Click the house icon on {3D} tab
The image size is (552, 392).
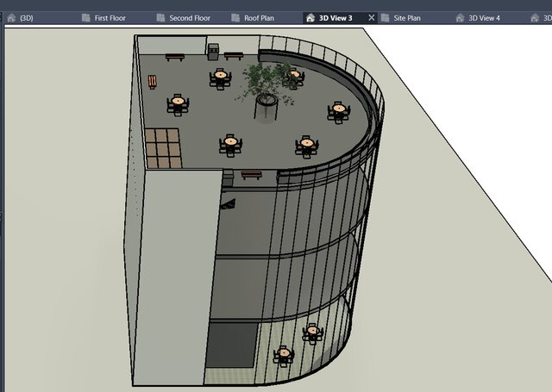(11, 18)
